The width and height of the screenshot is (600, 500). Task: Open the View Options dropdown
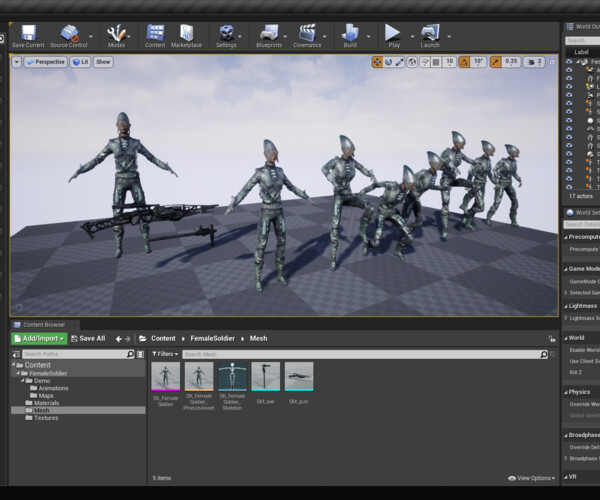pos(531,478)
